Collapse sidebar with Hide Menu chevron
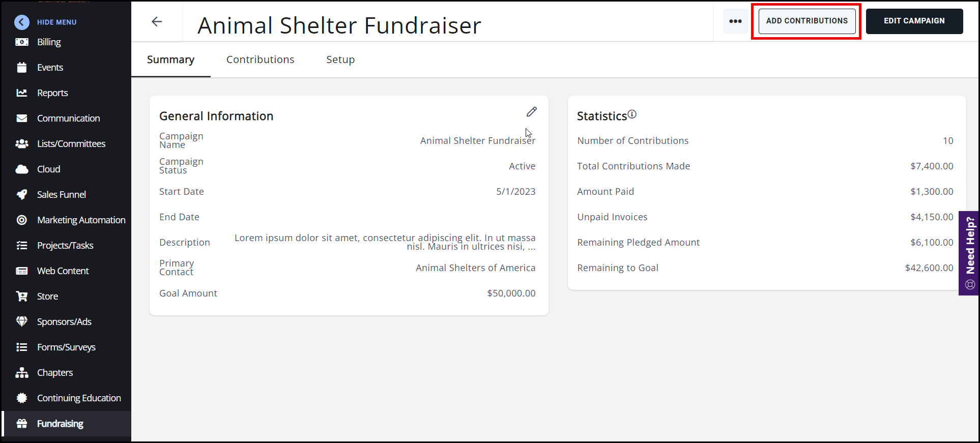Screen dimensions: 980x443 (x=22, y=22)
